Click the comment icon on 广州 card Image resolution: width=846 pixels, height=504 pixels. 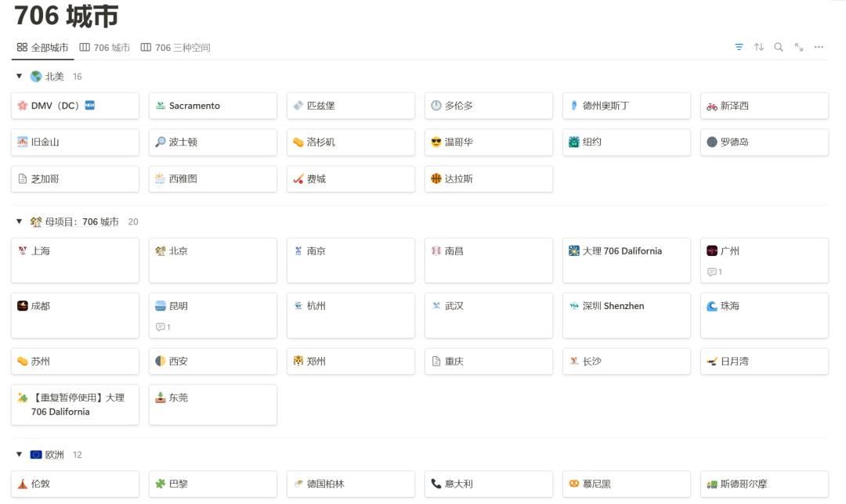click(714, 272)
